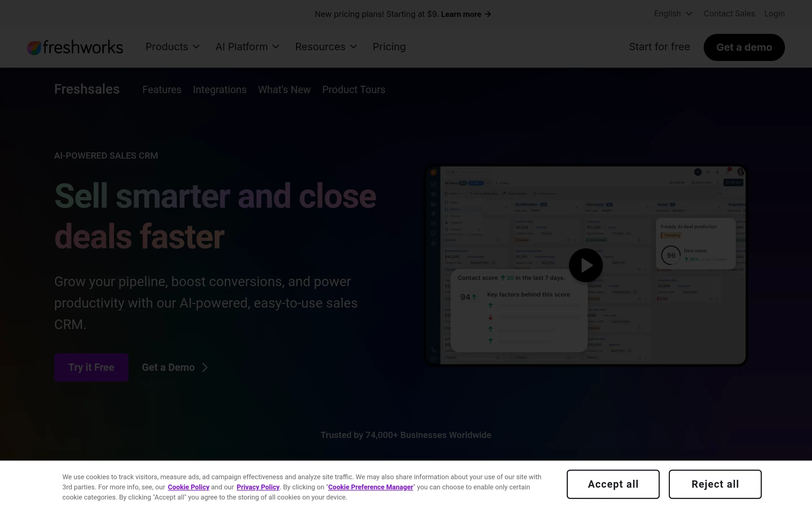This screenshot has width=812, height=508.
Task: Expand the AI Platform menu
Action: tap(247, 47)
